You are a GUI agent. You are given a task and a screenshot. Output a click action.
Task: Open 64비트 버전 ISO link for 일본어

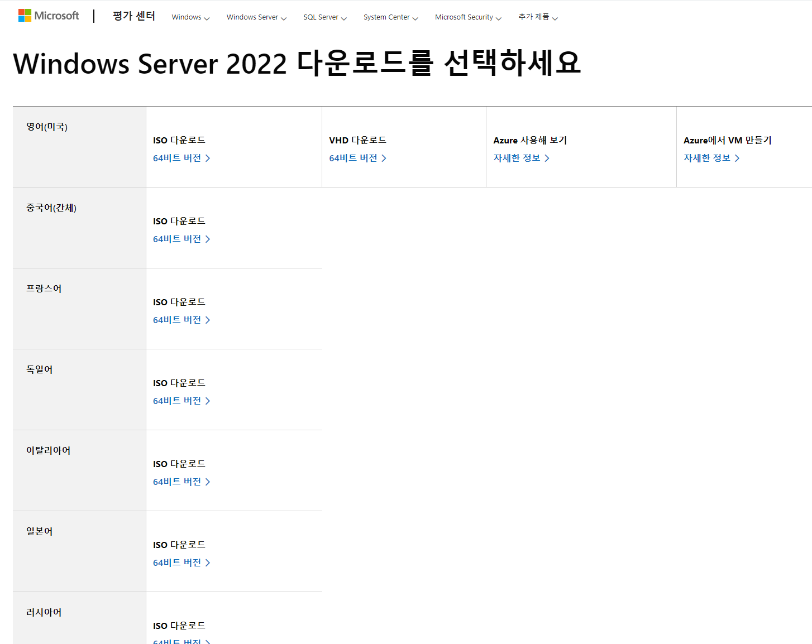tap(181, 563)
